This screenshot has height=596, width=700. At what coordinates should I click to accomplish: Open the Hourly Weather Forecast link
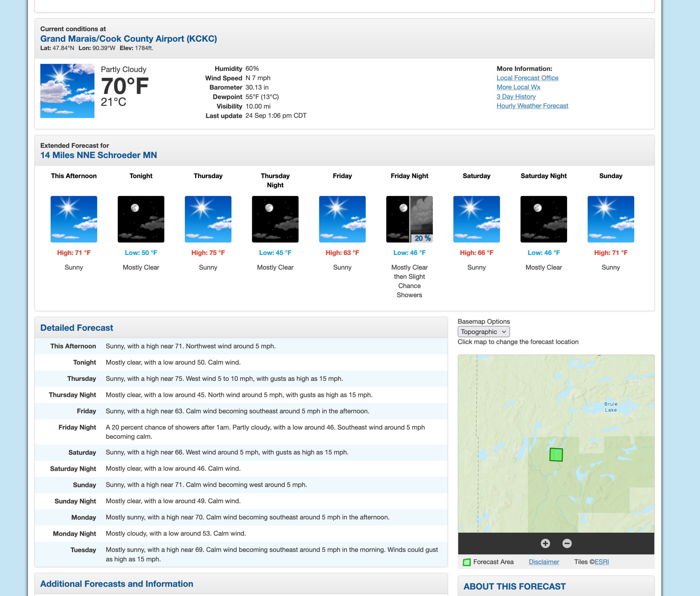point(532,106)
